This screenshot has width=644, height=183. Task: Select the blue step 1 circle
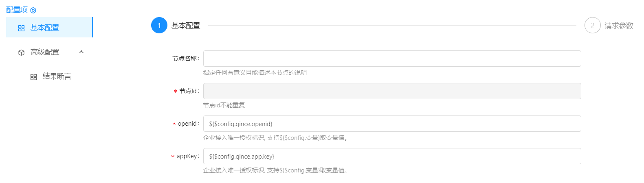click(x=159, y=25)
